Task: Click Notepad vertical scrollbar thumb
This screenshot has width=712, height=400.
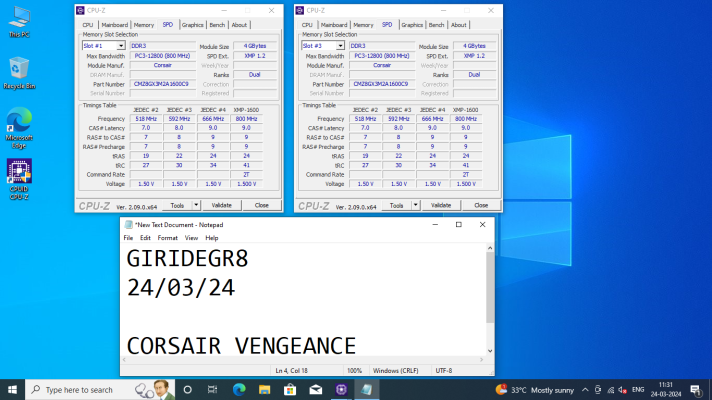Action: [x=490, y=287]
